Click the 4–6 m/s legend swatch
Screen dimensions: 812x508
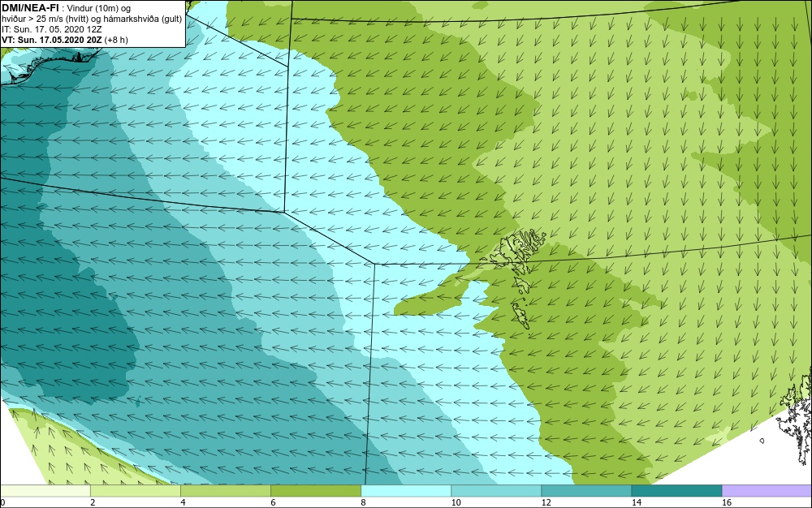225,490
